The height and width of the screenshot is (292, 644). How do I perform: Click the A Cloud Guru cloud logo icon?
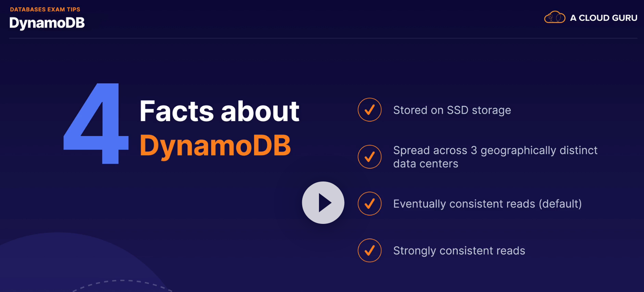(554, 18)
